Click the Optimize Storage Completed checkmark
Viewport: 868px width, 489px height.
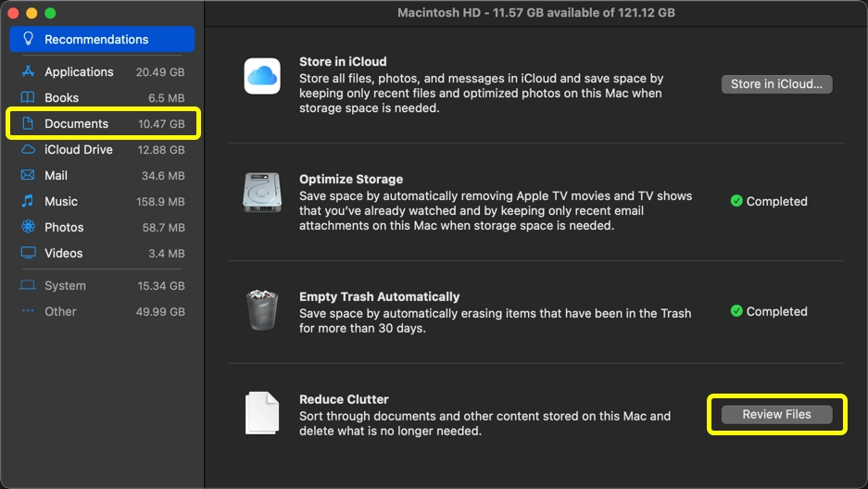736,201
